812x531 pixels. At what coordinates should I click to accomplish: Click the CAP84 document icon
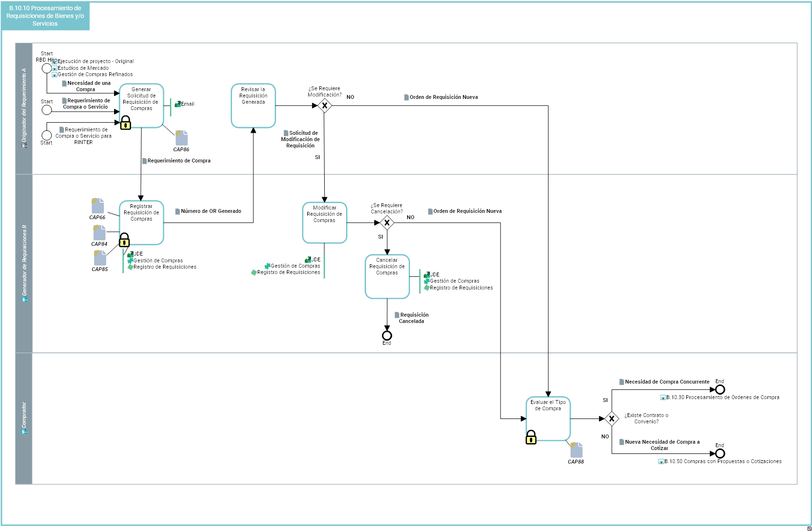coord(99,232)
